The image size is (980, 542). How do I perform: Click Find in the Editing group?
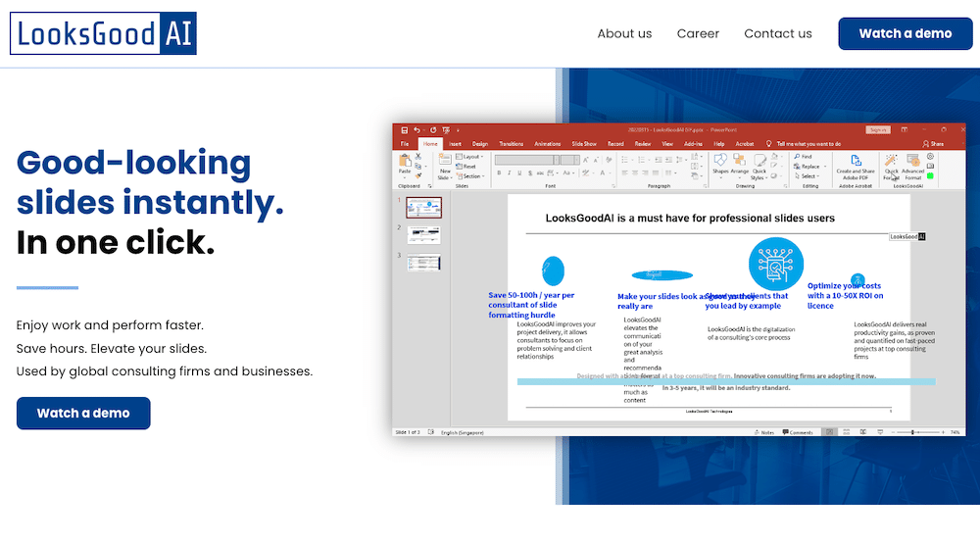tap(804, 157)
